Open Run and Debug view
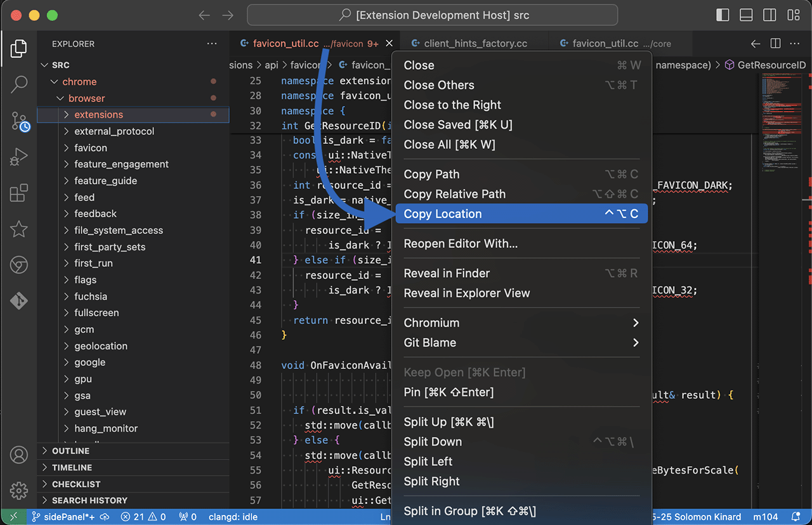The width and height of the screenshot is (812, 525). (x=19, y=156)
